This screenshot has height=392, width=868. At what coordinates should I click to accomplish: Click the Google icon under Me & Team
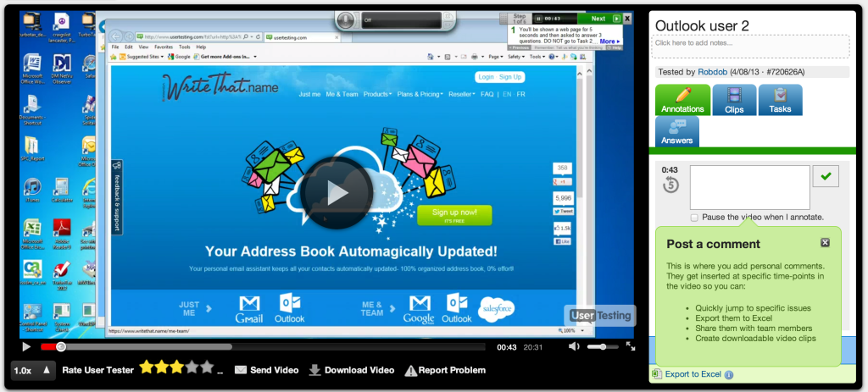tap(419, 309)
